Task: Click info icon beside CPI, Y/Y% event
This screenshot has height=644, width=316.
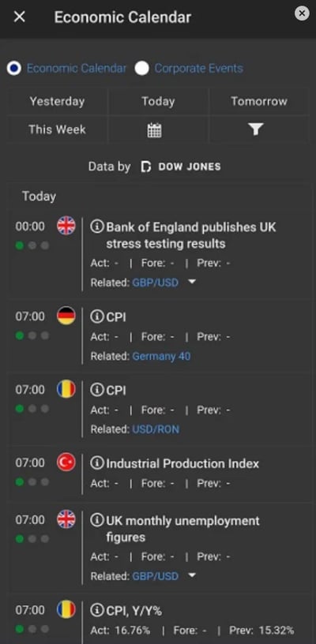Action: click(97, 610)
